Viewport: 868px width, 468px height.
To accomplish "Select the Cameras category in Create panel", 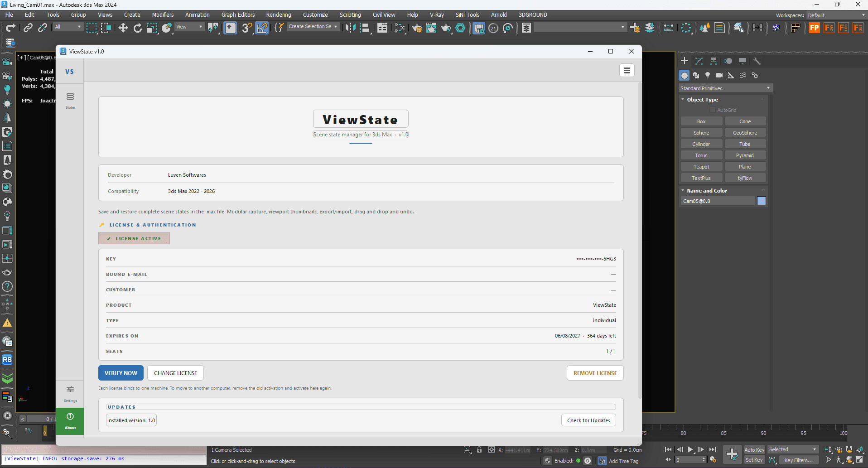I will (x=719, y=75).
